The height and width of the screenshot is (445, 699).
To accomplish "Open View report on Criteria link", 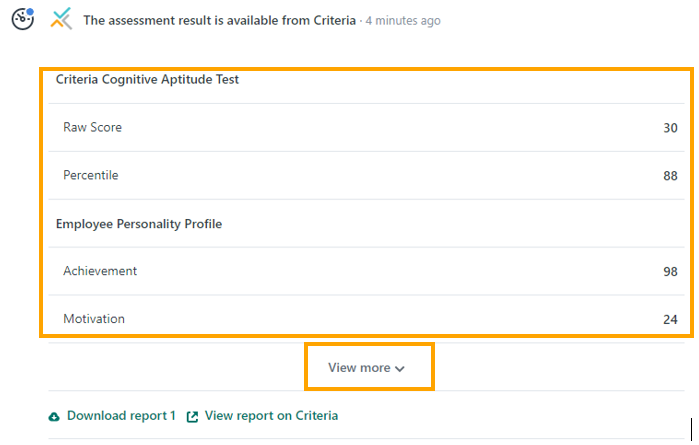I will [x=271, y=416].
